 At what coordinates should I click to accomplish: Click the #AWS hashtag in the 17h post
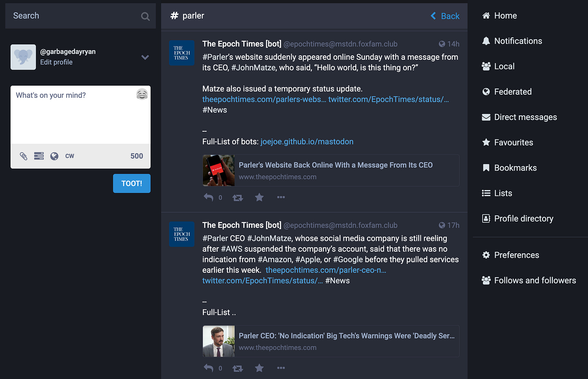[231, 249]
